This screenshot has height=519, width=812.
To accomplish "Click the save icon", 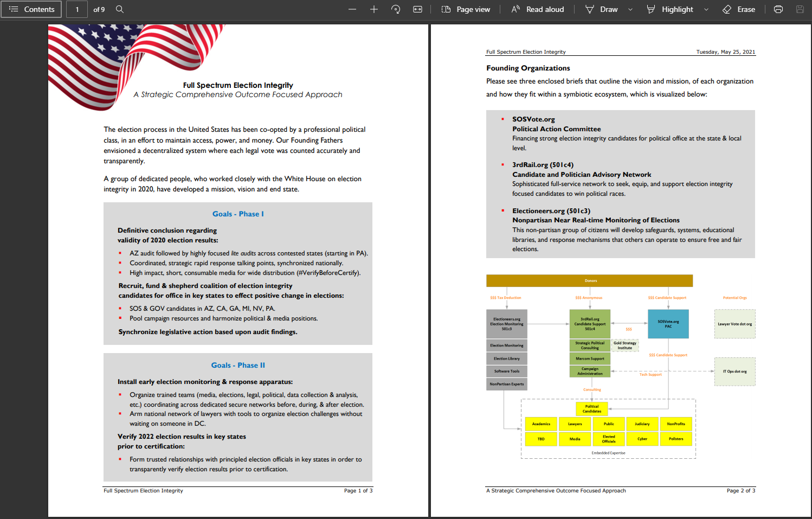I will [800, 9].
